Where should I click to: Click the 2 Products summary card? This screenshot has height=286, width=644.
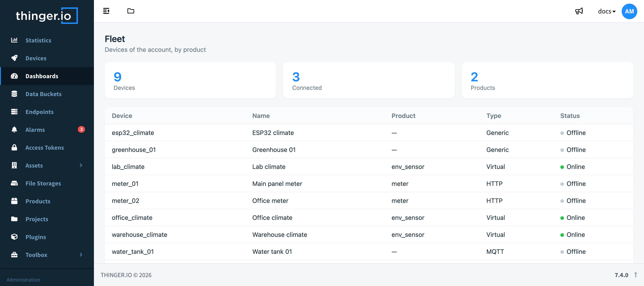[547, 80]
